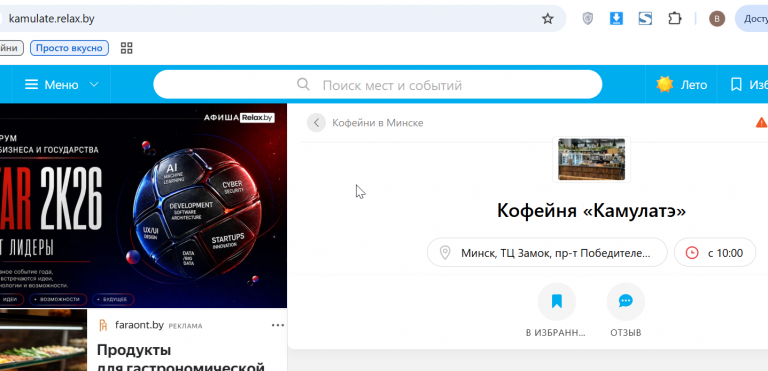Click the food display ad image

43,340
